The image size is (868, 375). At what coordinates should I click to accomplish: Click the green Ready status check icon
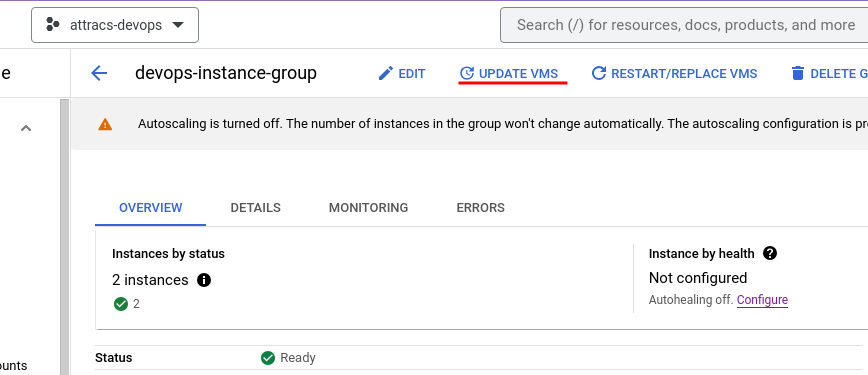coord(268,358)
